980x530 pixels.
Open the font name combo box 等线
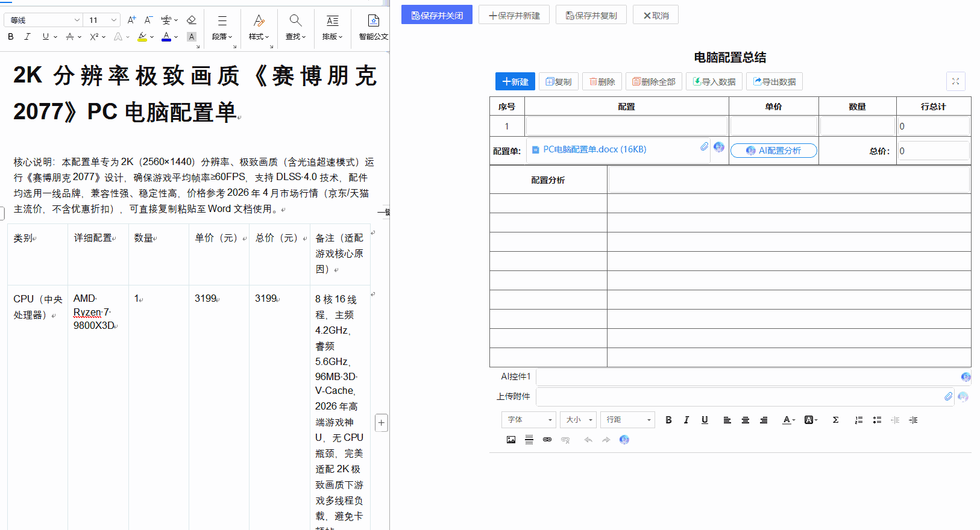tap(43, 20)
